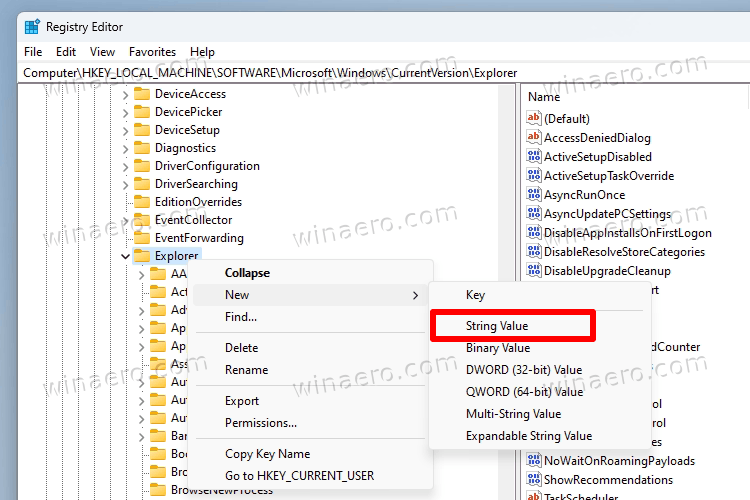Click the DriverSearching folder icon

point(142,184)
